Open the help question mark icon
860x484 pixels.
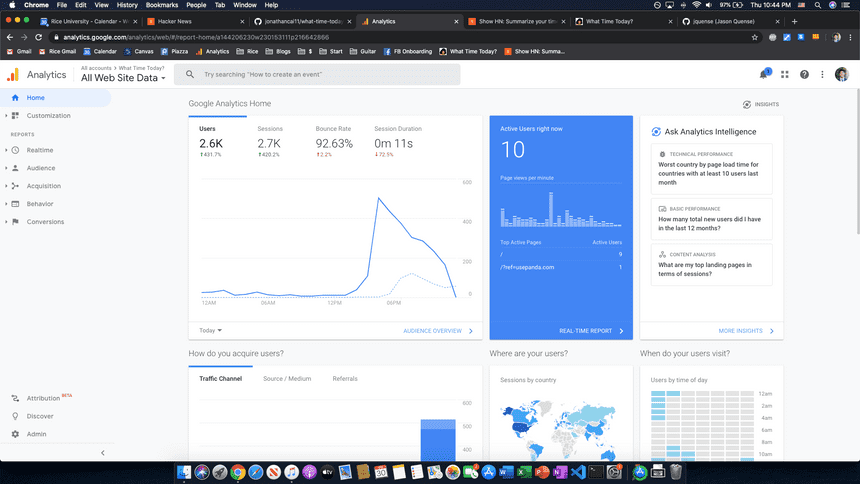(x=804, y=74)
